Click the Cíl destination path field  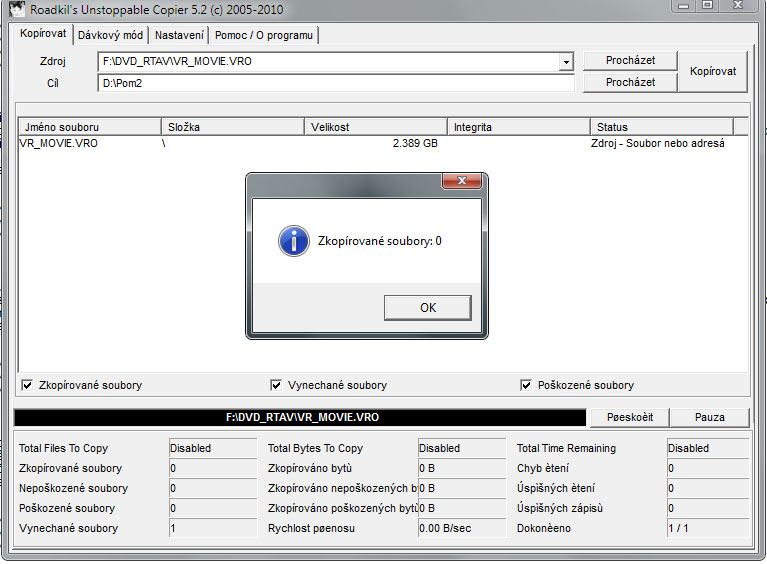tap(336, 83)
